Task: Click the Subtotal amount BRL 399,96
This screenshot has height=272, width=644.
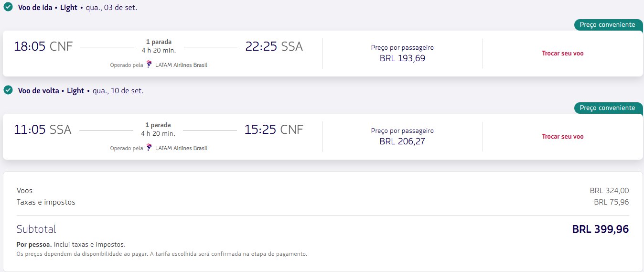Action: tap(601, 229)
